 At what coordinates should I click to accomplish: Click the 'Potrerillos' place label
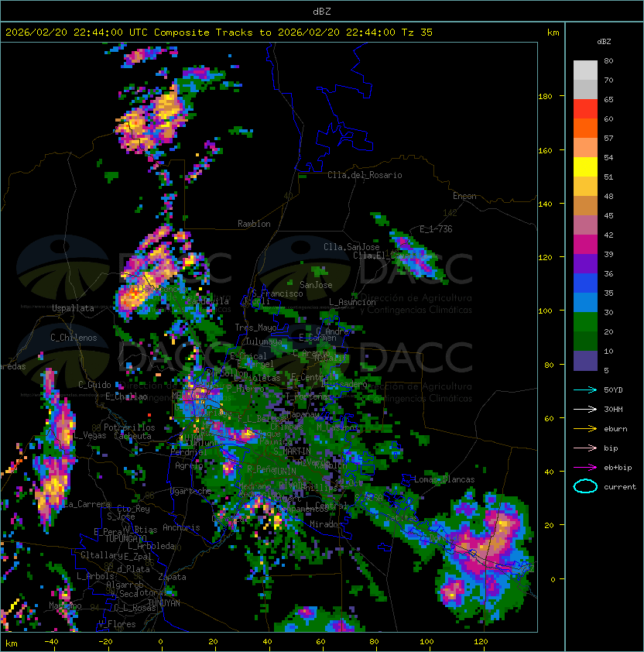[x=129, y=427]
